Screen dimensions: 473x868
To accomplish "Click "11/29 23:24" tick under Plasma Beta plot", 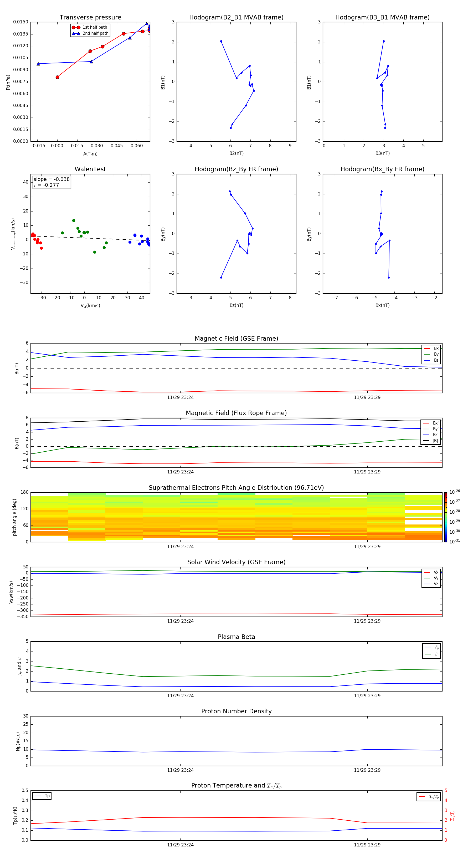I will coord(180,696).
